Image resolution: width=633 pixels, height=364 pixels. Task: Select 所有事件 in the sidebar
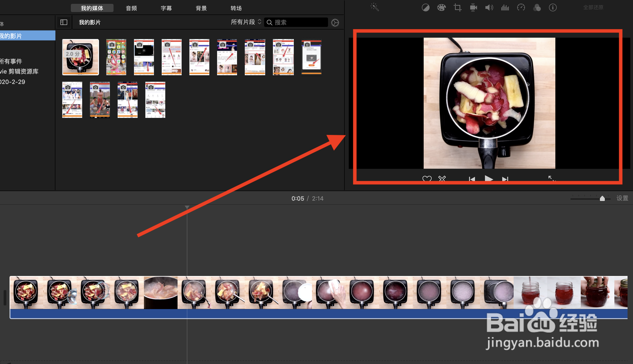11,61
